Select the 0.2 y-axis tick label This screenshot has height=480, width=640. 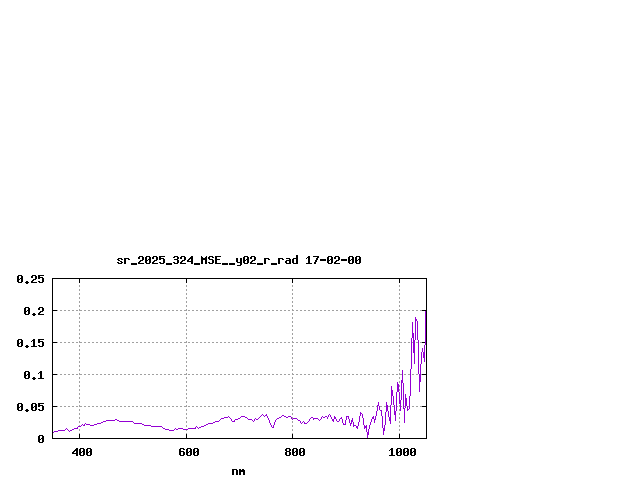34,311
